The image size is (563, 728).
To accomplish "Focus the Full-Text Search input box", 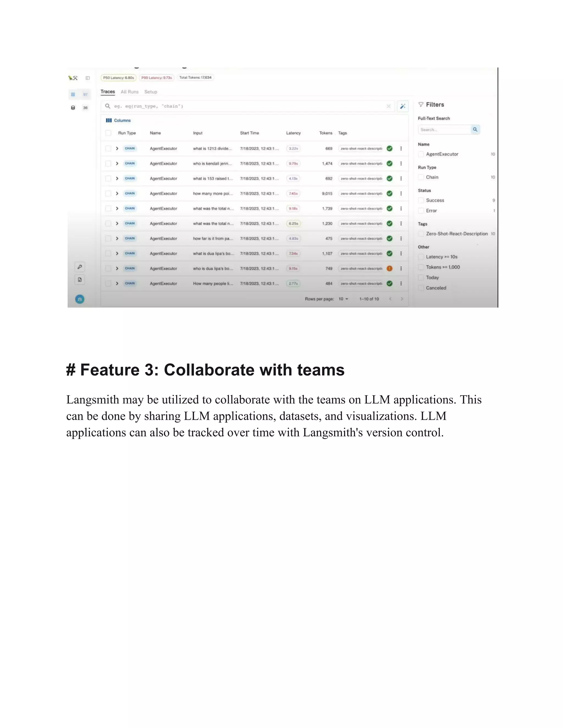I will pyautogui.click(x=445, y=130).
